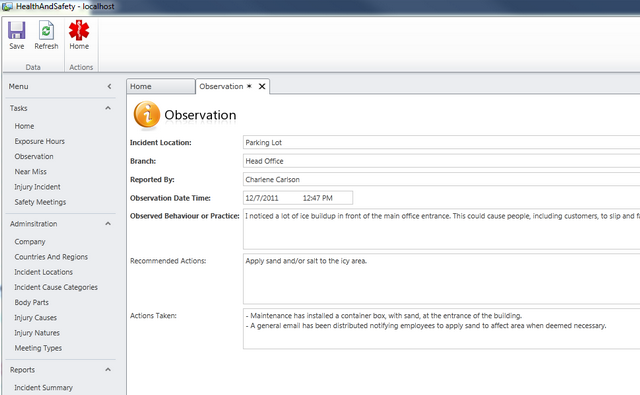640x395 pixels.
Task: Click the Reported By label
Action: 152,180
